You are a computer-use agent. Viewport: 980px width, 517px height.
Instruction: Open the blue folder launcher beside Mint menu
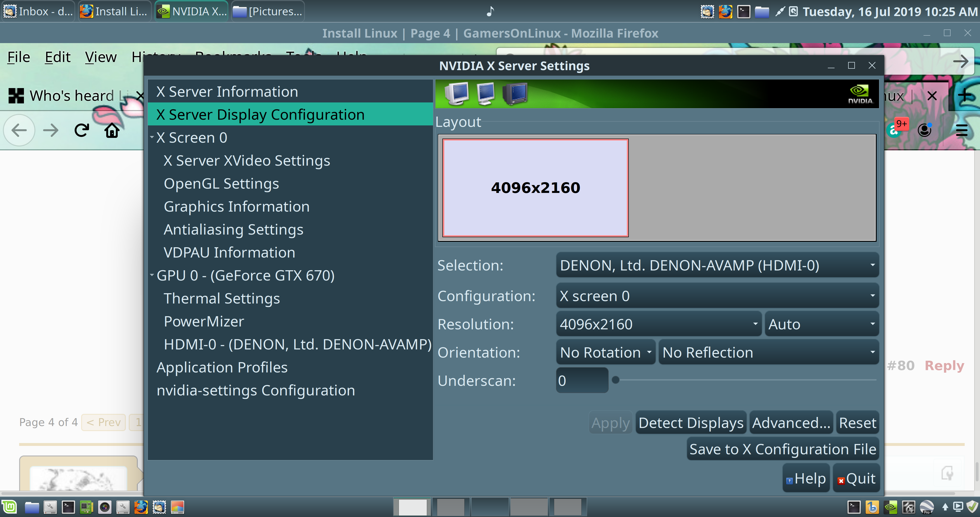click(x=32, y=507)
